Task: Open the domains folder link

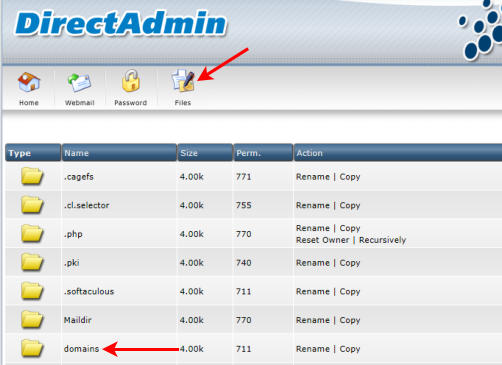Action: [x=81, y=349]
